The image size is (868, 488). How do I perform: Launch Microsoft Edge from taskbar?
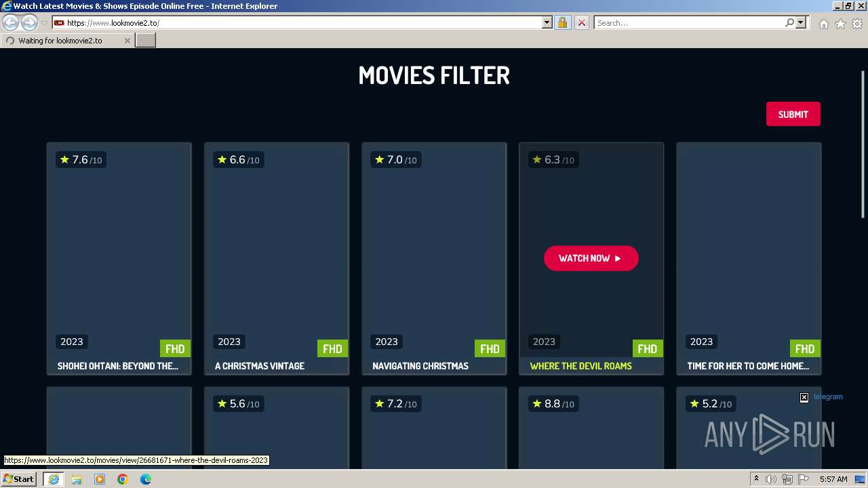(x=146, y=479)
